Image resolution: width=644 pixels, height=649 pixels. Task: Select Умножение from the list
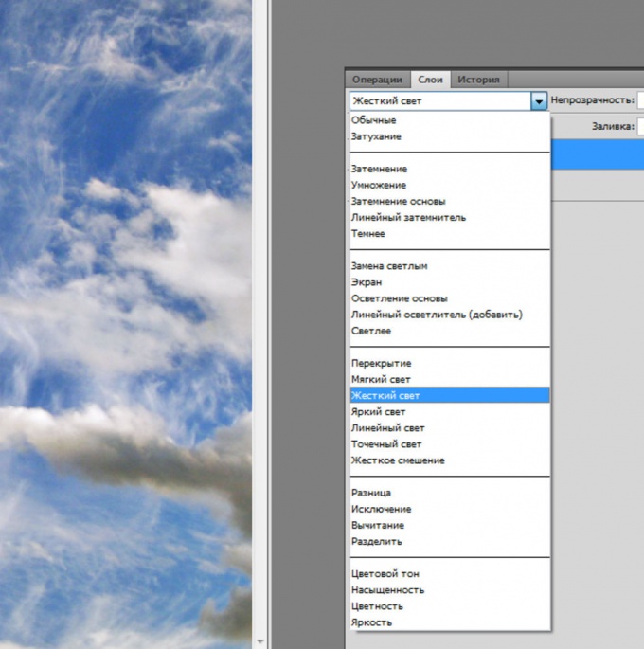click(450, 185)
